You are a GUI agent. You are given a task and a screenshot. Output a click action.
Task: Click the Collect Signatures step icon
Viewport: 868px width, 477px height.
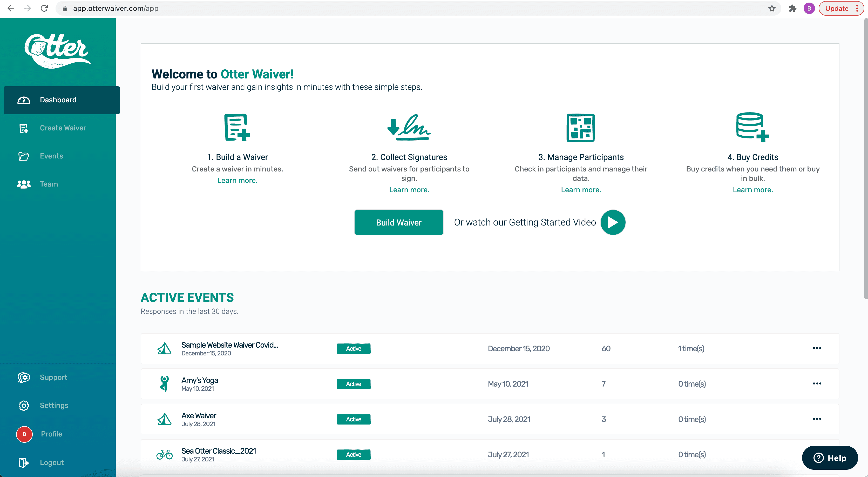pyautogui.click(x=409, y=127)
